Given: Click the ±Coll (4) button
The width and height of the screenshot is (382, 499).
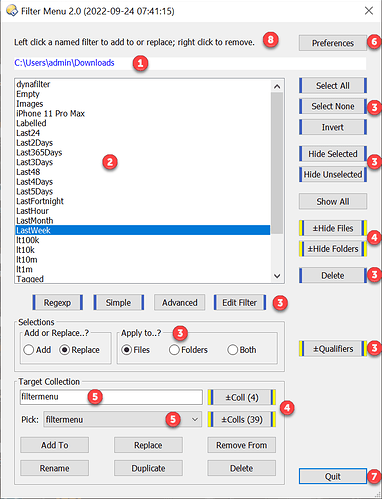Looking at the screenshot, I should coord(242,397).
